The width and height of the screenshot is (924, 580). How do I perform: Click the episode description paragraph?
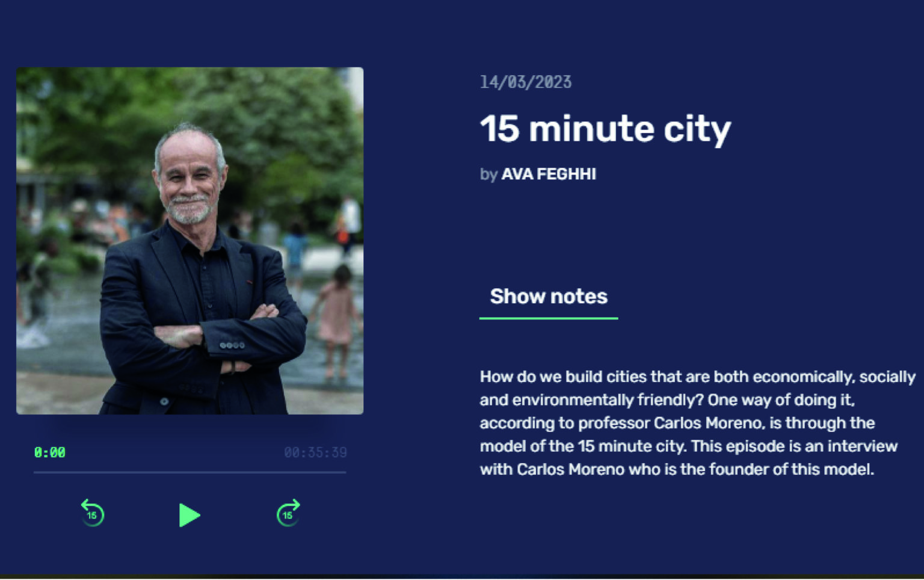pos(698,423)
